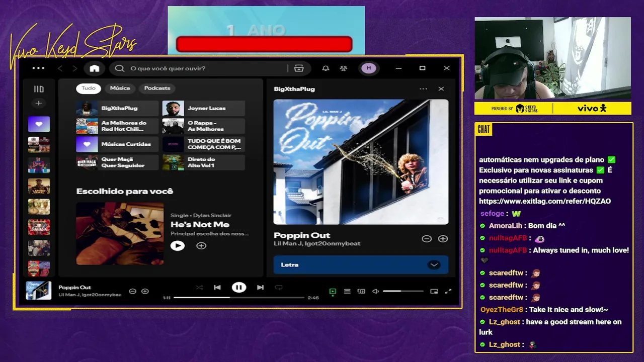The height and width of the screenshot is (362, 644).
Task: Open the Poppin Out album artwork
Action: tap(361, 162)
